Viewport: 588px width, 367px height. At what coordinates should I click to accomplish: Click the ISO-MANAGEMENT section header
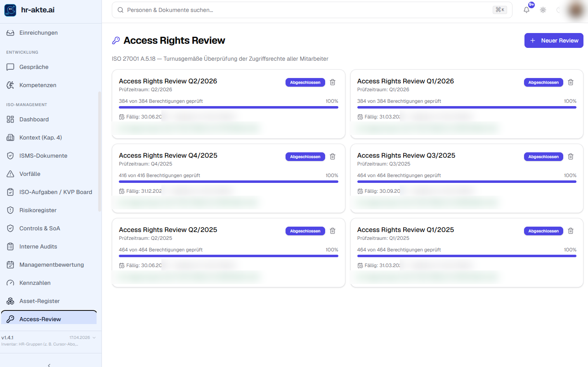coord(27,105)
